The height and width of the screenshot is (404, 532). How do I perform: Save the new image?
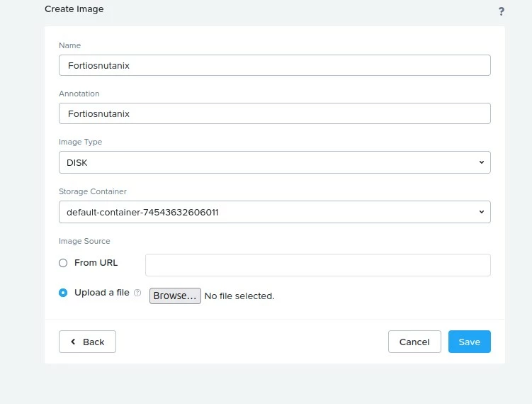point(469,342)
